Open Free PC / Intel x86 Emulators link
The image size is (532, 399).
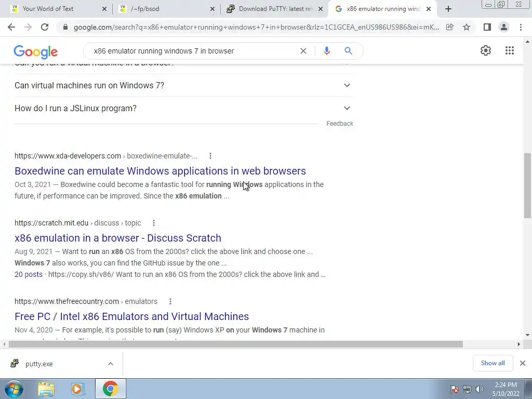[131, 316]
